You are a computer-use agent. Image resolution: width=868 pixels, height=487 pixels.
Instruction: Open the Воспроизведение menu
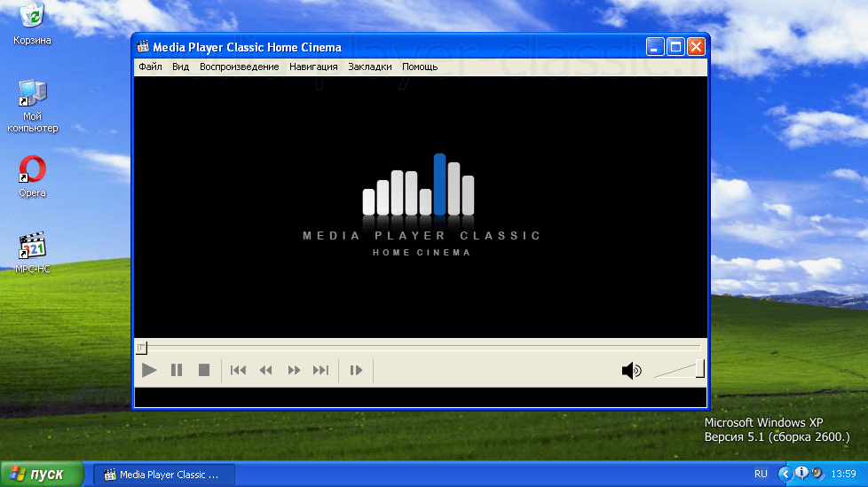coord(239,67)
